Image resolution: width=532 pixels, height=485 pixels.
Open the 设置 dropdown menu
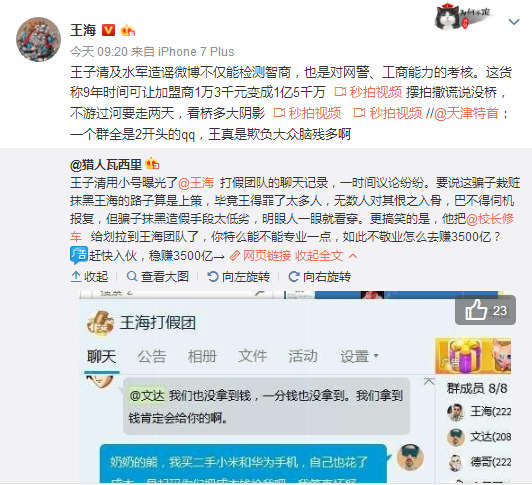click(359, 357)
